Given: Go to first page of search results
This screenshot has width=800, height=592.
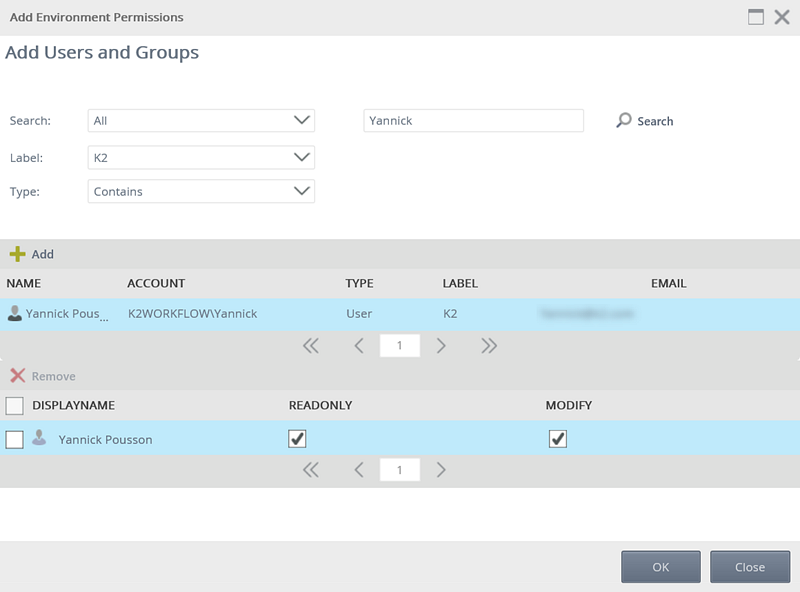Looking at the screenshot, I should point(310,346).
